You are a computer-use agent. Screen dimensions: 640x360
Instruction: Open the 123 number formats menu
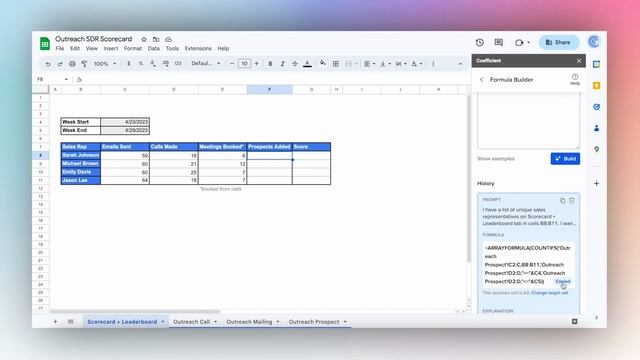coord(178,64)
